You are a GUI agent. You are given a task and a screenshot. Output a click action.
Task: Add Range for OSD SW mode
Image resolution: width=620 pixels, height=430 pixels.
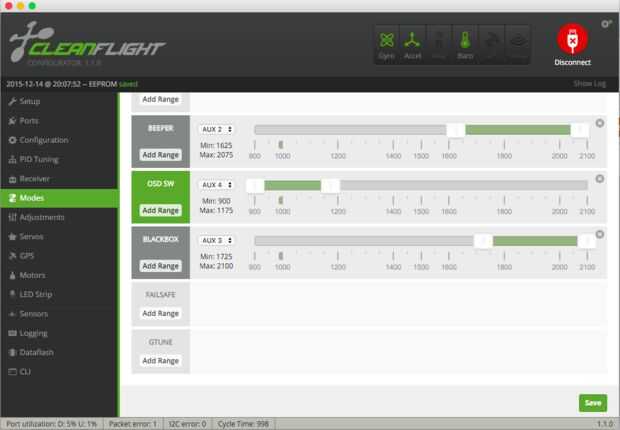point(161,210)
